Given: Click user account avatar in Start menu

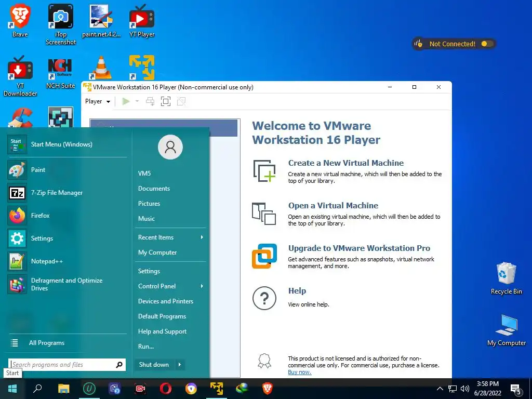Looking at the screenshot, I should (x=170, y=147).
